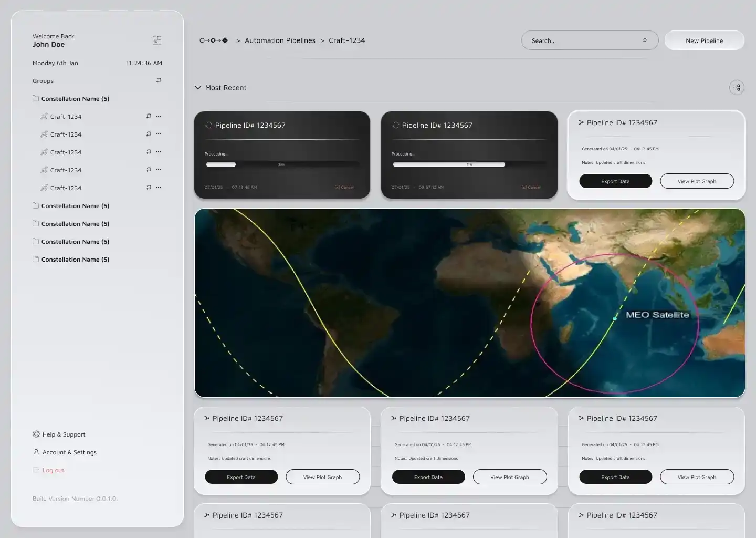This screenshot has width=756, height=538.
Task: Click the 'Welcome Back' greeting text
Action: click(x=53, y=36)
